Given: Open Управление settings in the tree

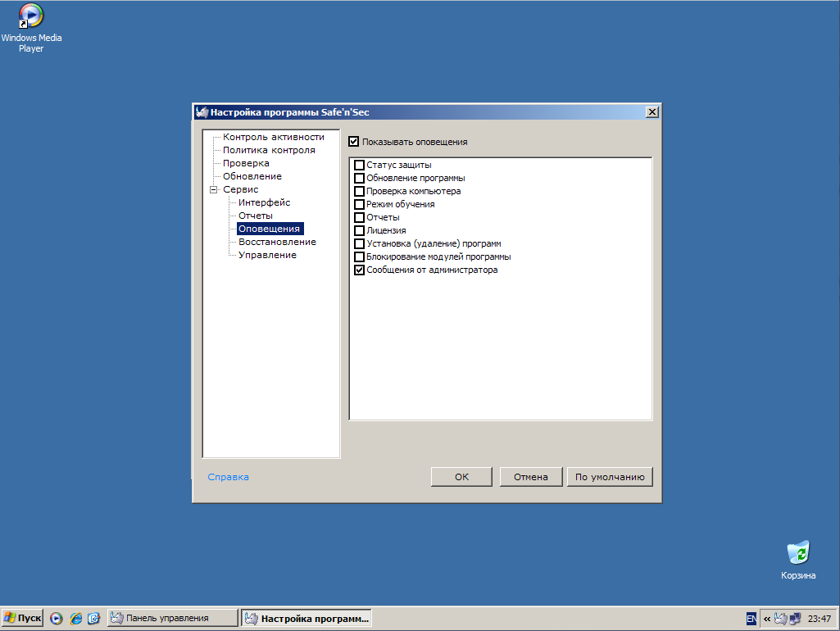Looking at the screenshot, I should click(x=267, y=255).
